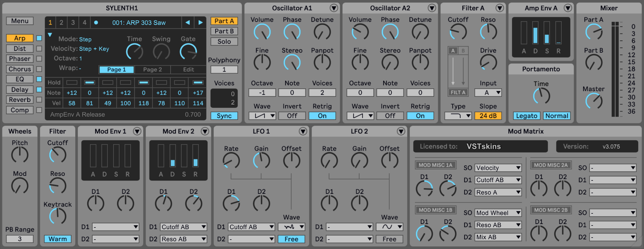
Task: Click the Filter A Drive knob
Action: [488, 62]
